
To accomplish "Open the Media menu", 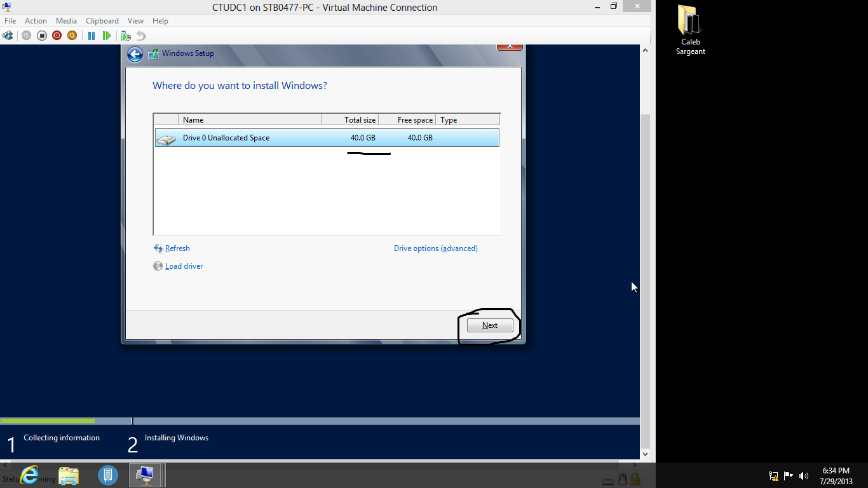I will pos(66,21).
